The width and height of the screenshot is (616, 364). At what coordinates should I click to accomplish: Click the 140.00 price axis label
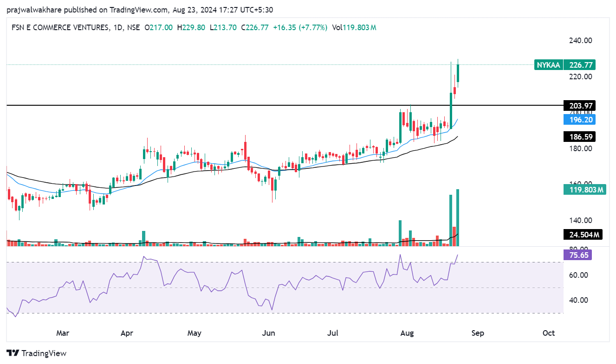[580, 220]
